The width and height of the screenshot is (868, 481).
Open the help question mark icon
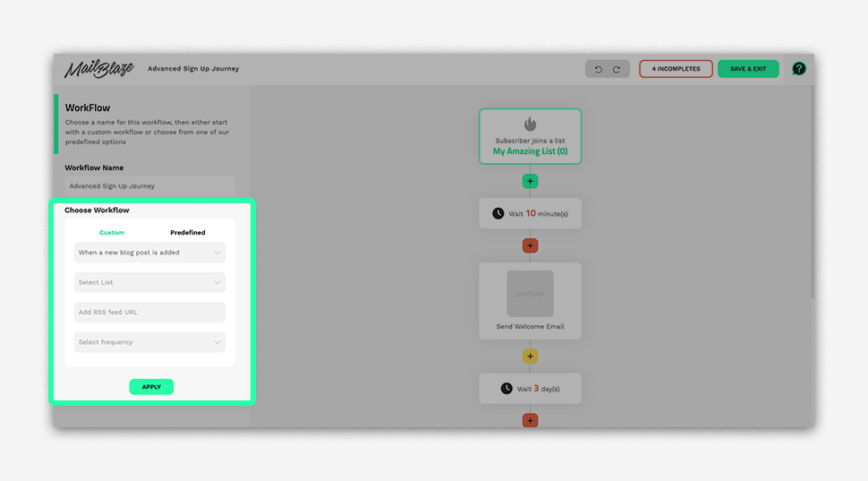799,69
